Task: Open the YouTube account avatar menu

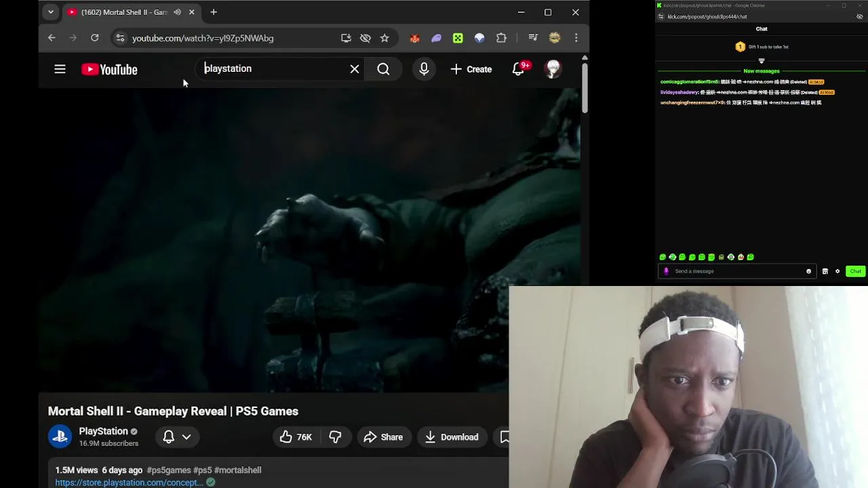Action: 553,69
